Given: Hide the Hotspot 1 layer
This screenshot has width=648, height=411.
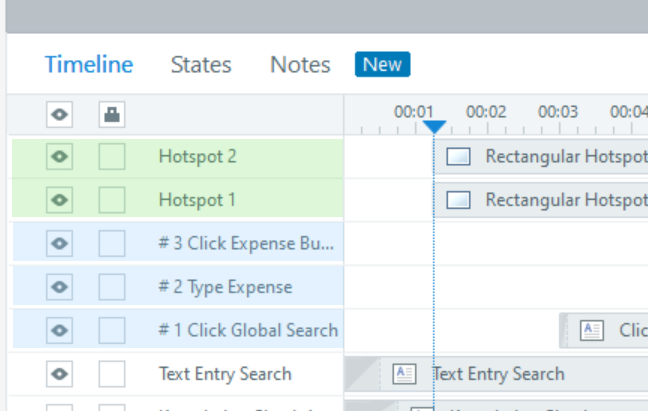Looking at the screenshot, I should point(60,200).
